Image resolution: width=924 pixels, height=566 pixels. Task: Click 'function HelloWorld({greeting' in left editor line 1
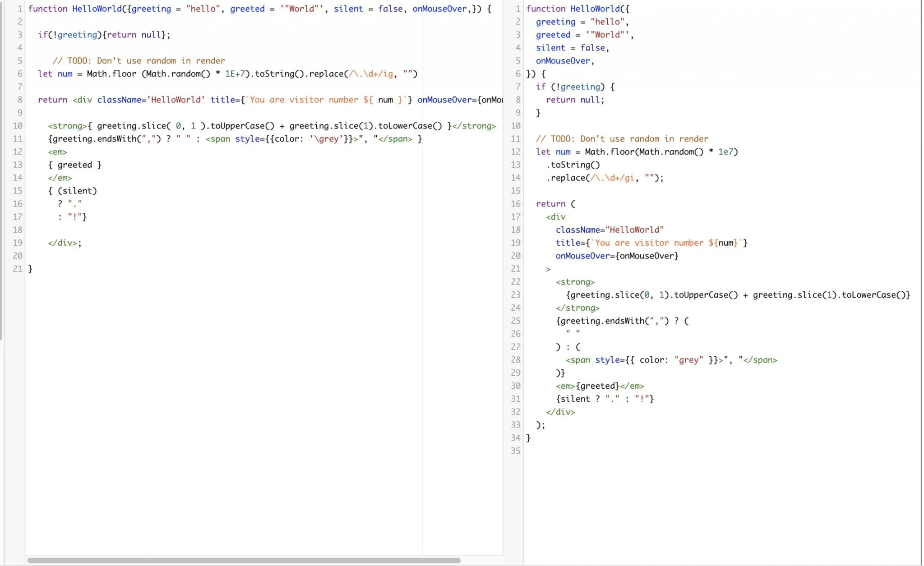pyautogui.click(x=100, y=9)
